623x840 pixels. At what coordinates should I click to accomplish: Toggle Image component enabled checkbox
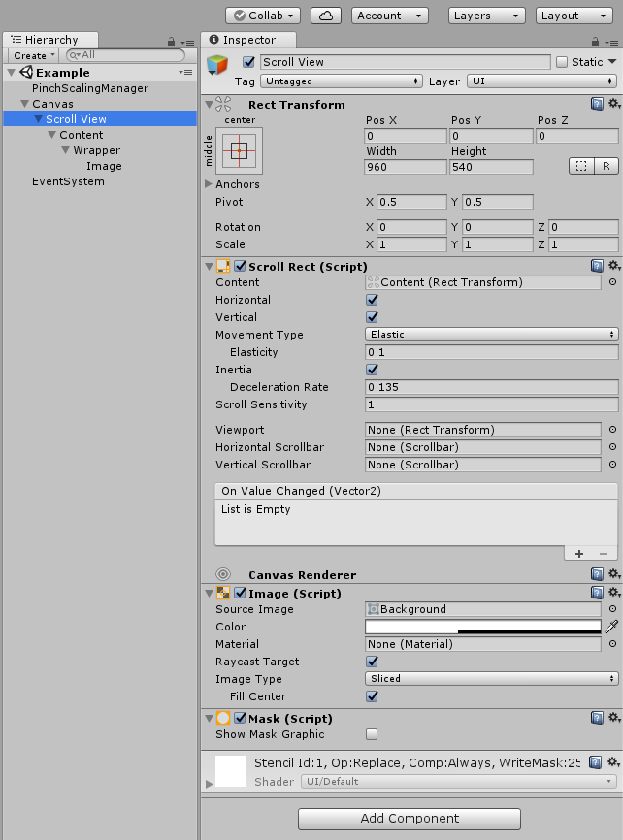pyautogui.click(x=241, y=593)
